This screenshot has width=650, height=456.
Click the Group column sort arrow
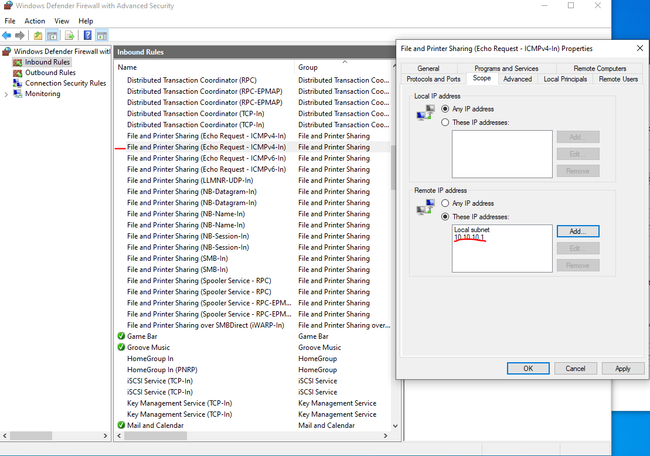[345, 62]
